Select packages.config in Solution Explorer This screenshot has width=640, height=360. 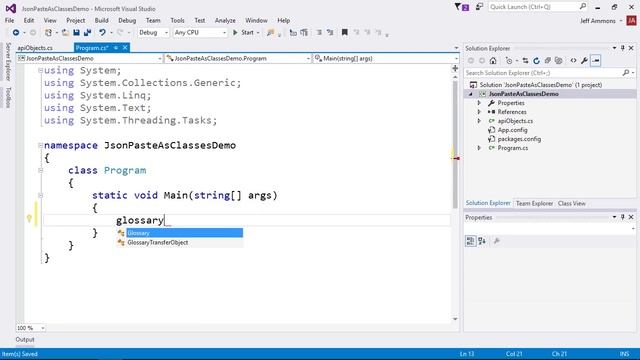click(519, 139)
